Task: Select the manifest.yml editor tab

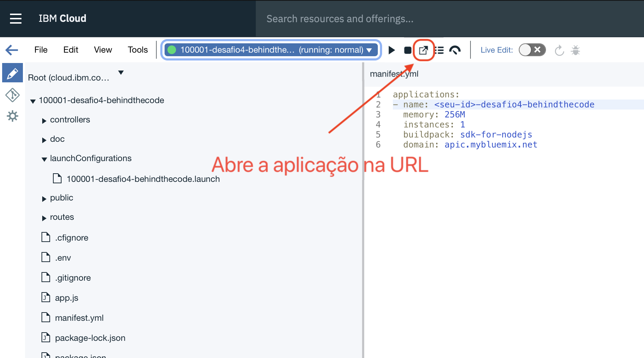Action: (394, 74)
